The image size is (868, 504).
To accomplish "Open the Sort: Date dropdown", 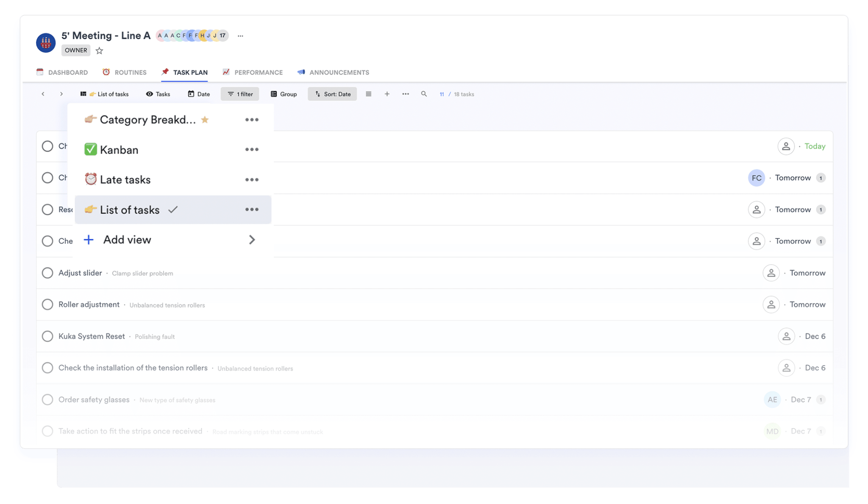I will 332,94.
